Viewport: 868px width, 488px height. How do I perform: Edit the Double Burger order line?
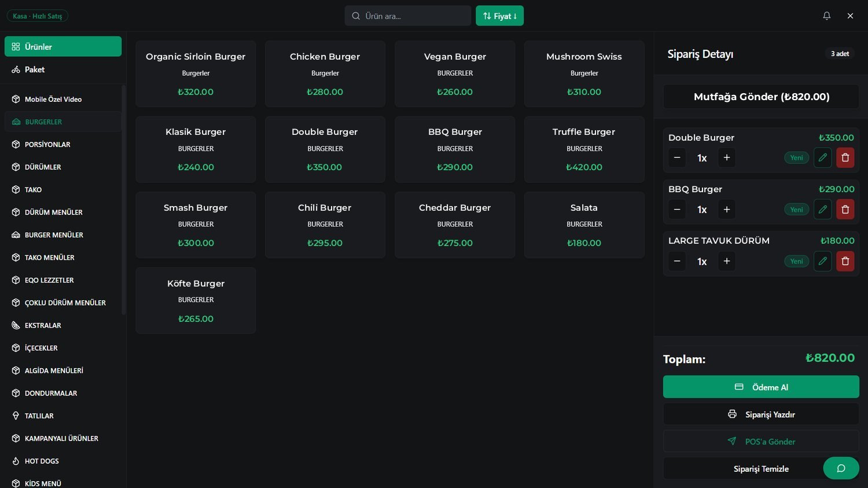(x=822, y=157)
